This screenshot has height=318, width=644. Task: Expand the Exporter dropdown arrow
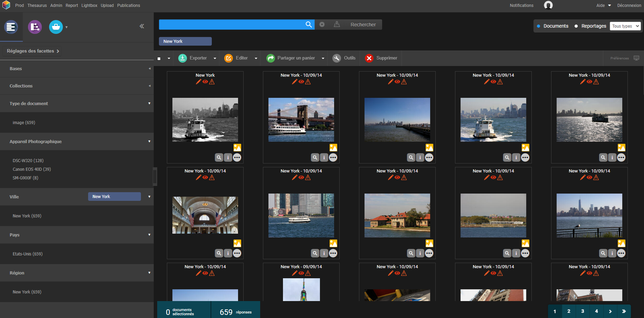tap(215, 58)
